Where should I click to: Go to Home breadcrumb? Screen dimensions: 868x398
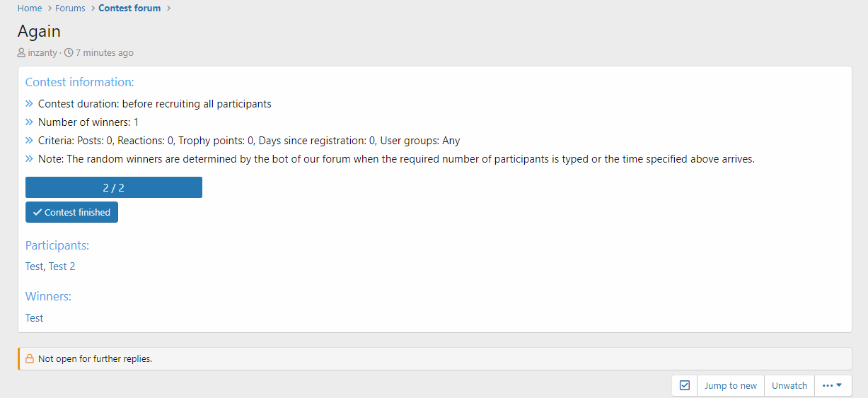tap(30, 8)
